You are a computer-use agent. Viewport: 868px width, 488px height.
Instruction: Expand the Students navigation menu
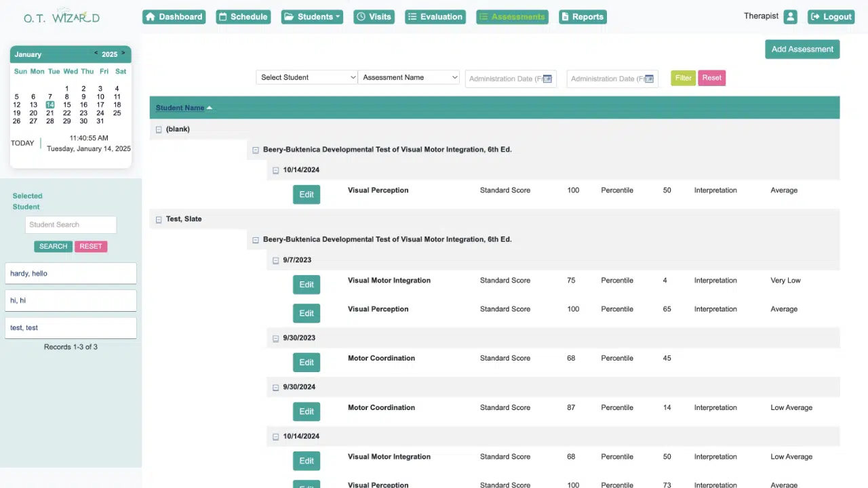click(x=312, y=17)
